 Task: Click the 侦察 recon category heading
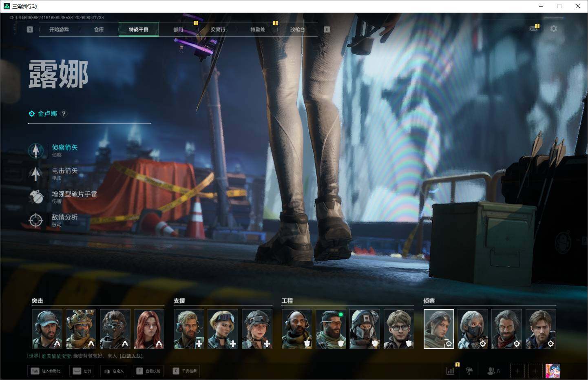pyautogui.click(x=429, y=300)
